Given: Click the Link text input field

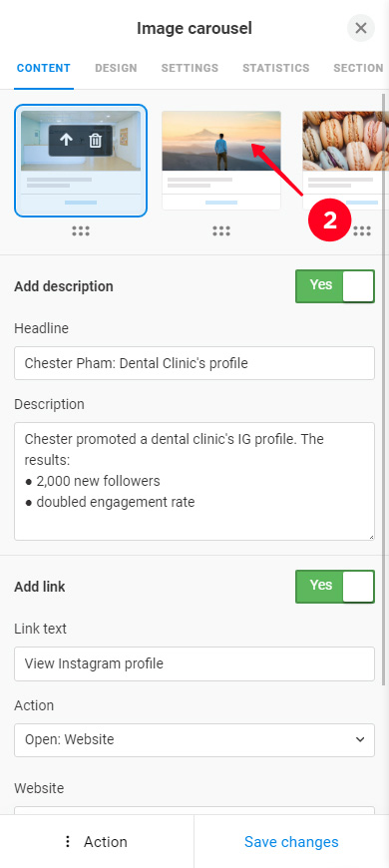Looking at the screenshot, I should 194,663.
